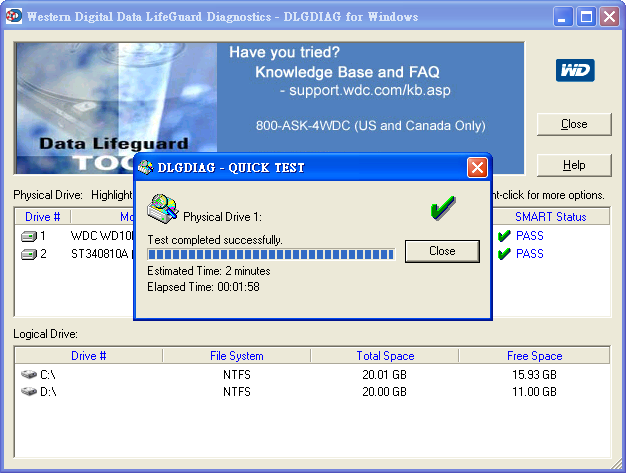Click Test completed successfully message
The height and width of the screenshot is (473, 626).
[215, 240]
